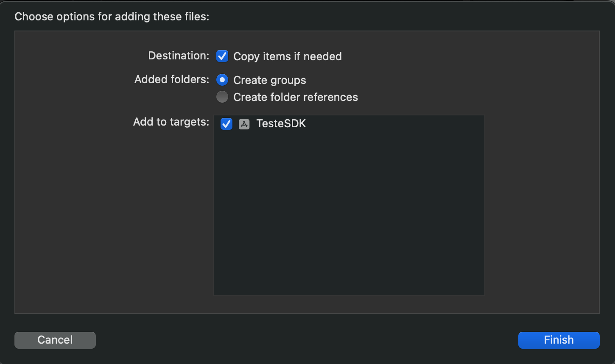615x364 pixels.
Task: Click the TesteSDK app target icon
Action: point(244,124)
